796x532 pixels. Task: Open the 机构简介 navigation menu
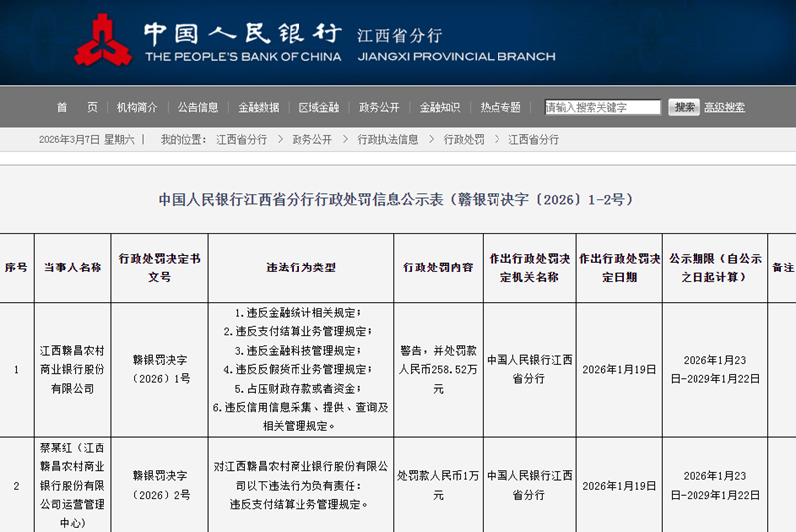137,107
